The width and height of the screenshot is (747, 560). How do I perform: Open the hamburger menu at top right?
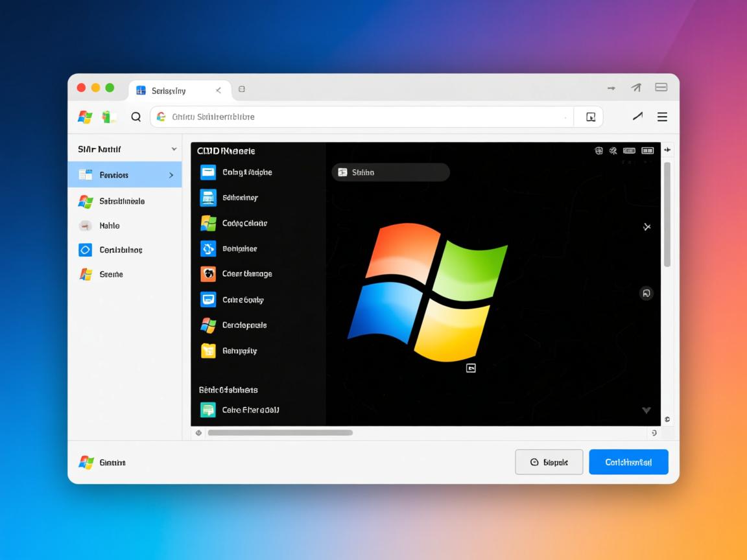[662, 117]
